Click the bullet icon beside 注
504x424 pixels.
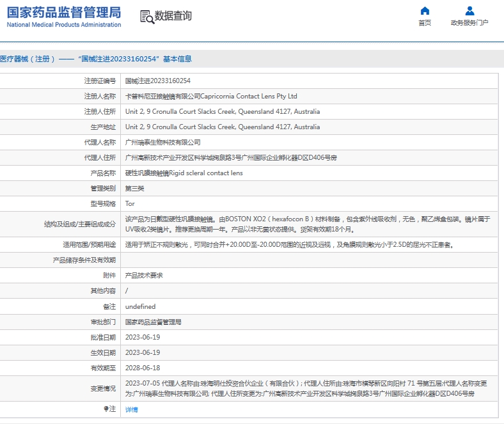(x=106, y=409)
